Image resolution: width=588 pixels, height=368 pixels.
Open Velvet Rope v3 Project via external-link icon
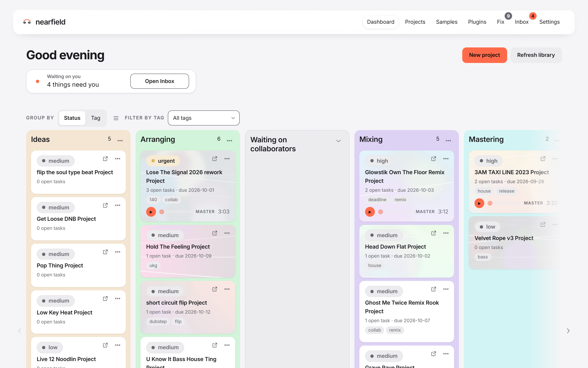(x=543, y=225)
